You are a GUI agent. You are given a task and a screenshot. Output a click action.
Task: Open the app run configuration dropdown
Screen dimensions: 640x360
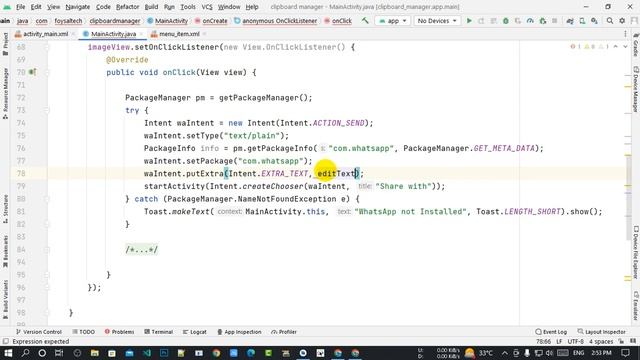(393, 20)
